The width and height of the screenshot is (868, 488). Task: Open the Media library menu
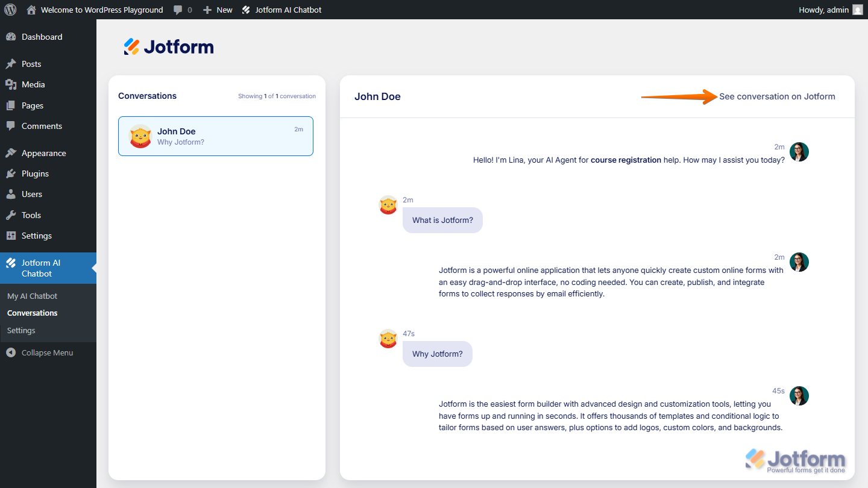(x=48, y=84)
